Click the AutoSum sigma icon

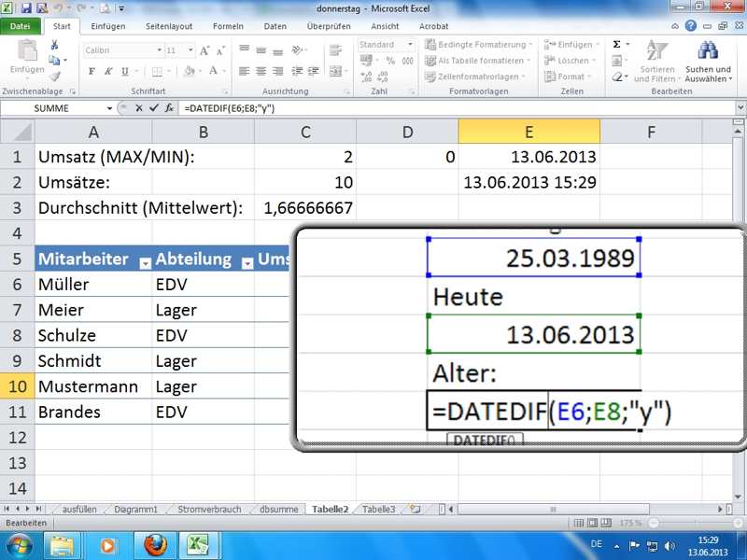tap(616, 44)
